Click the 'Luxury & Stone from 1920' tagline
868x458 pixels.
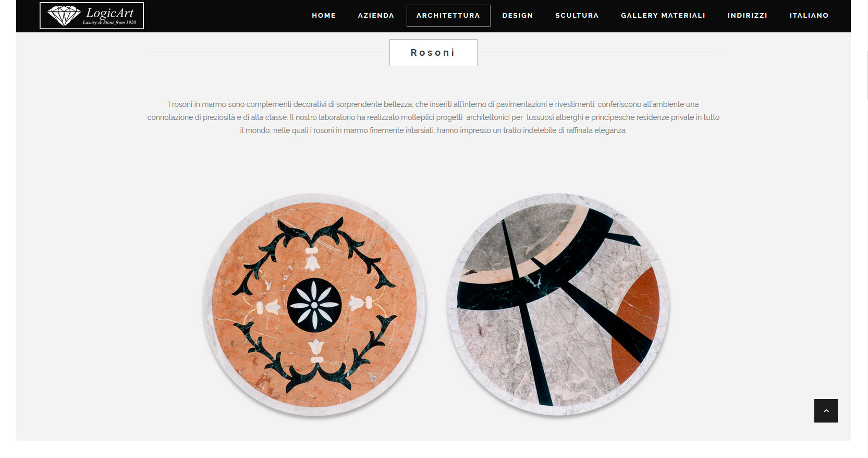click(109, 22)
